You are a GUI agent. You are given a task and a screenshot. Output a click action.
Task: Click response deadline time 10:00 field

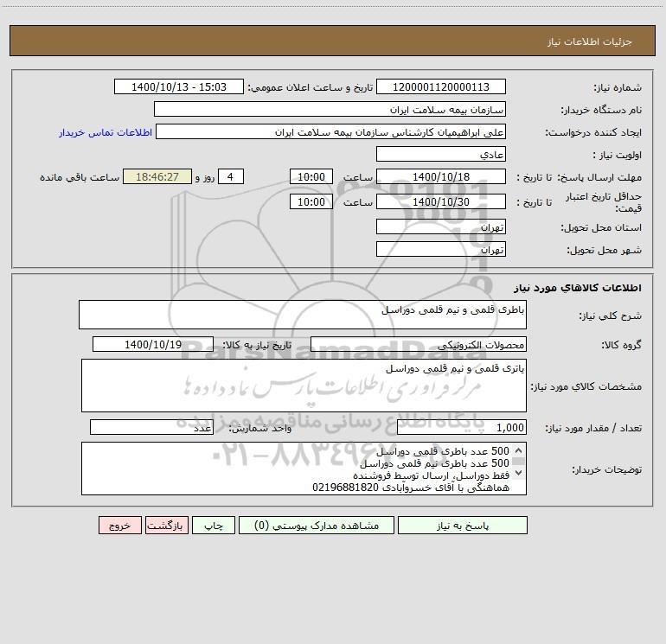pyautogui.click(x=311, y=176)
